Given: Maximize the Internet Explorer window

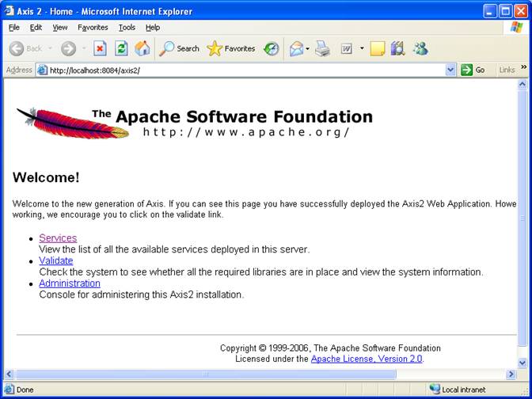Looking at the screenshot, I should tap(505, 12).
